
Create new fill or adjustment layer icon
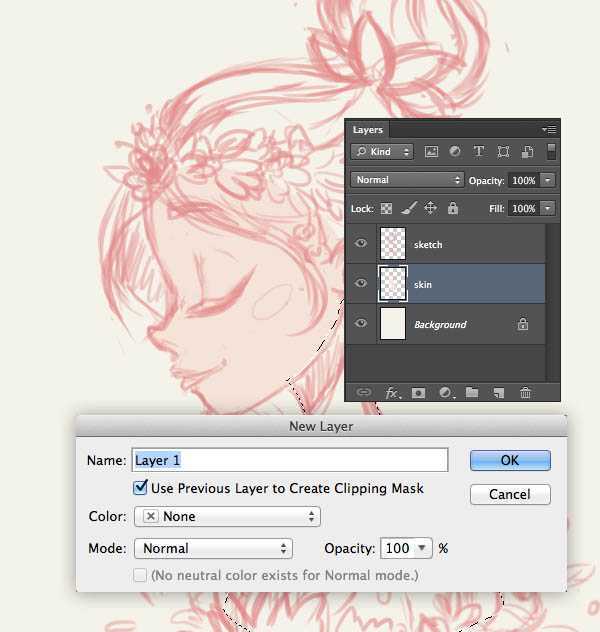pos(446,393)
